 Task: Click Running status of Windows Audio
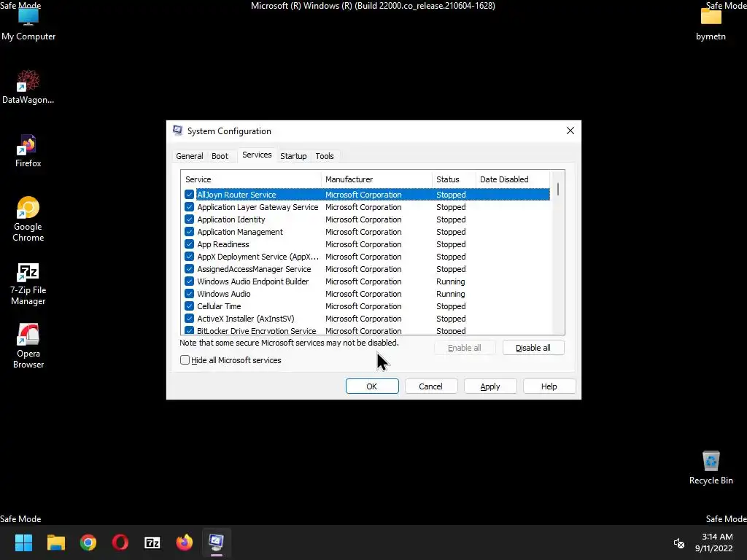(450, 294)
